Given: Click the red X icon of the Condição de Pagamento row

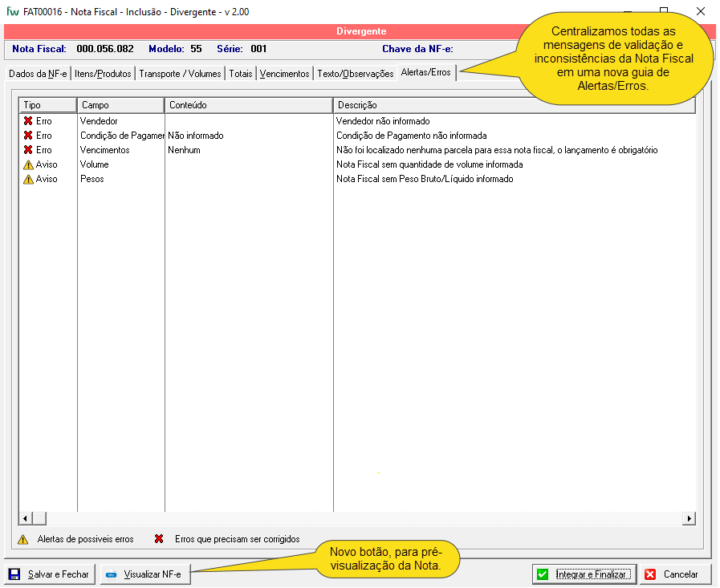Looking at the screenshot, I should point(28,136).
